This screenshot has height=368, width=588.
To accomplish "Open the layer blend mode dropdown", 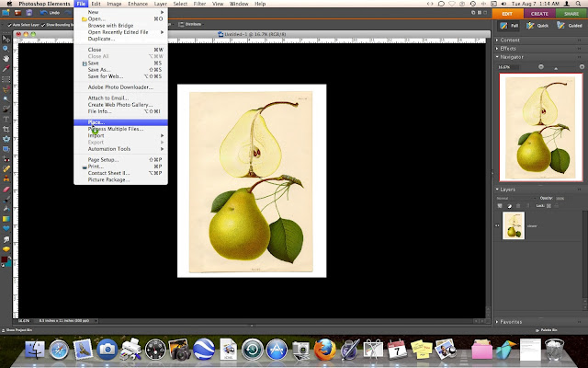I will (516, 199).
